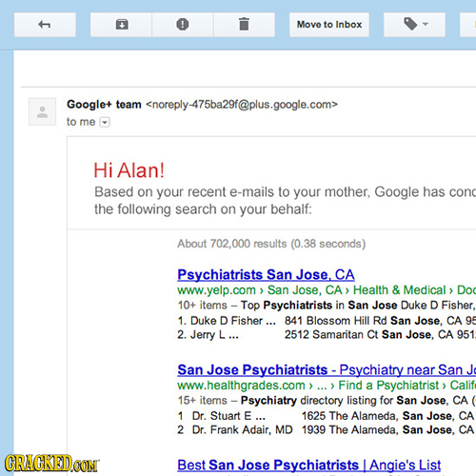The height and width of the screenshot is (476, 476).
Task: Click the www.healthgrades.com breadcrumb URL
Action: (x=241, y=386)
